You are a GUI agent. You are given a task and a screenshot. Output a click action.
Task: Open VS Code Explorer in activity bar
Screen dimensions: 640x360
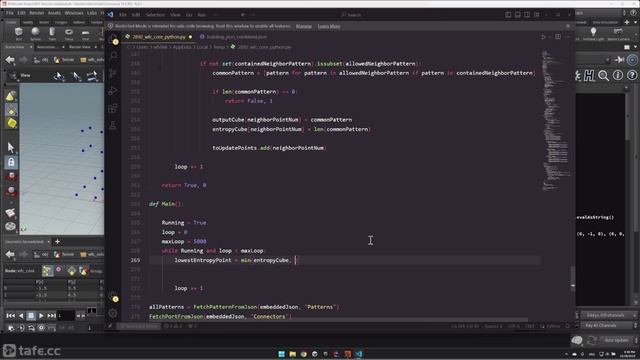113,39
